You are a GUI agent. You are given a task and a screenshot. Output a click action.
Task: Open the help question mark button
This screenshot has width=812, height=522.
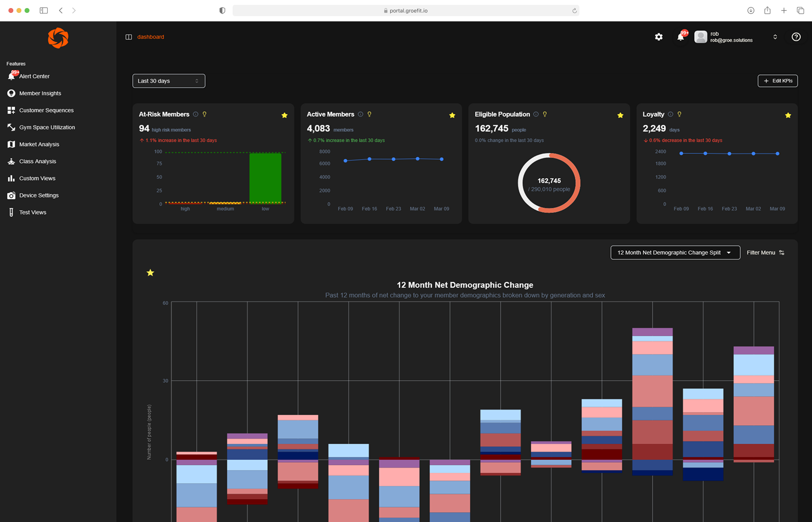pos(796,37)
